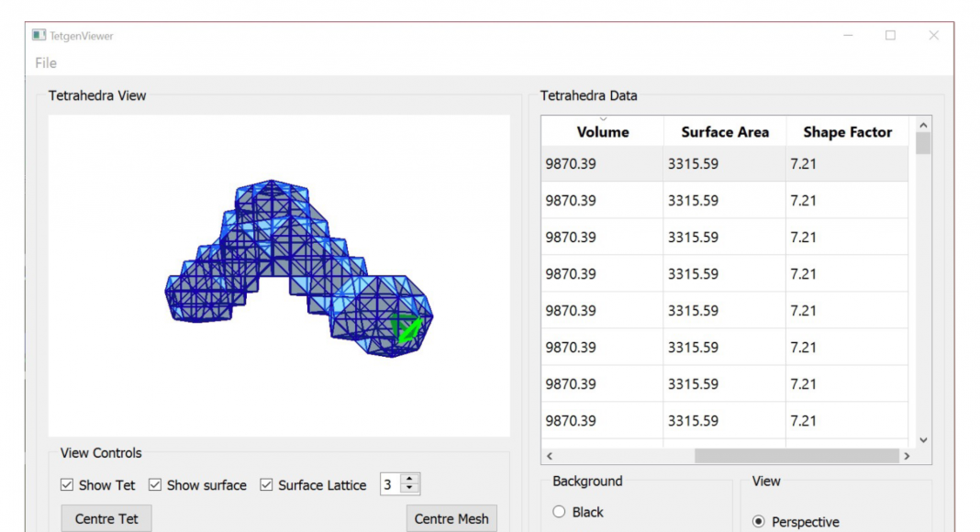Minimize the TetgenViewer window
This screenshot has height=532, width=980.
(848, 36)
